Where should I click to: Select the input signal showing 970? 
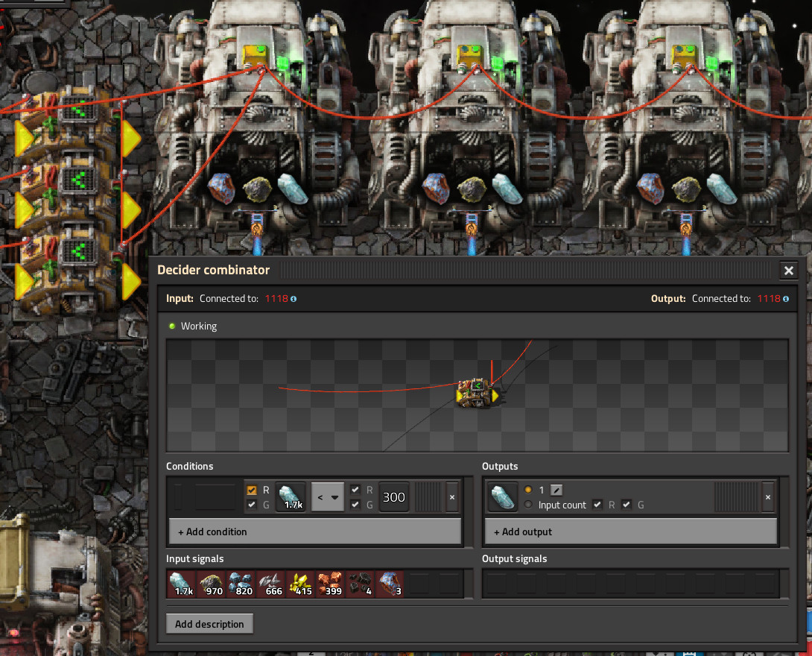click(211, 584)
